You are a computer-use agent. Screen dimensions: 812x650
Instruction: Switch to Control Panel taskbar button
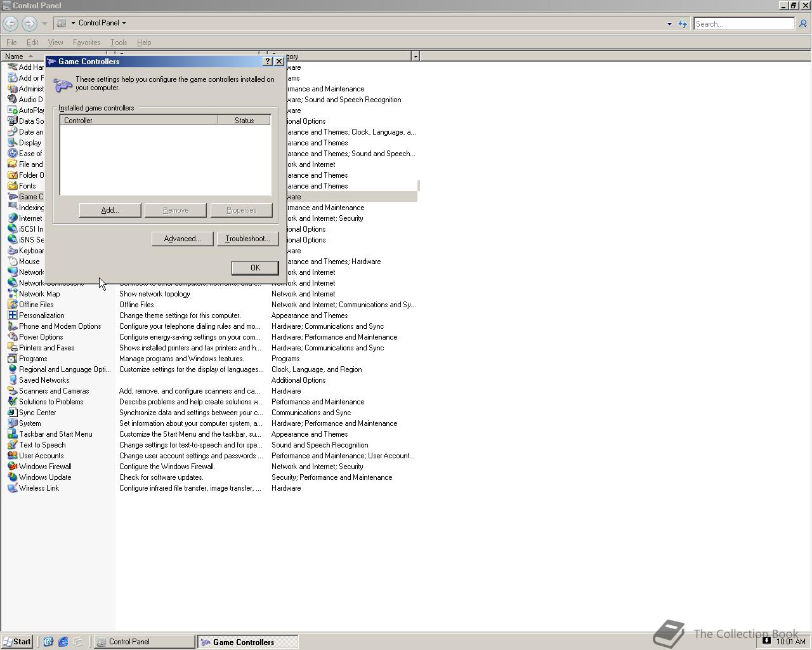tap(145, 642)
